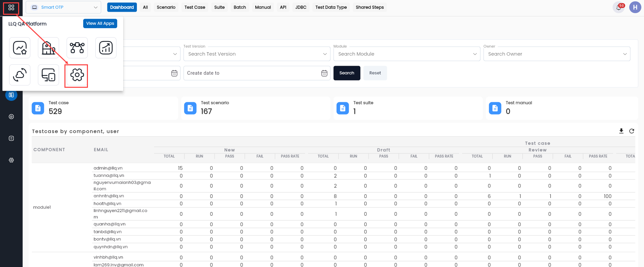Open the settings gear app icon
This screenshot has width=644, height=267.
tap(77, 75)
